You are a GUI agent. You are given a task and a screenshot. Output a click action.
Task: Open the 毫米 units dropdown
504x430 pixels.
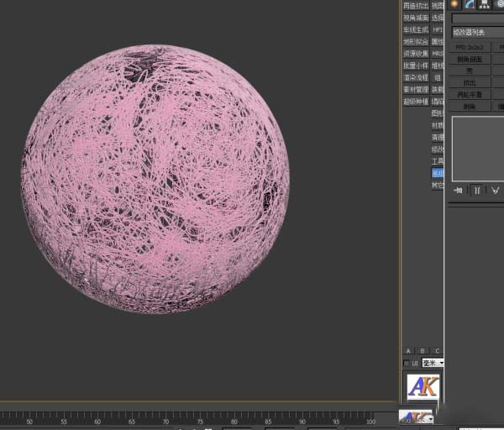pyautogui.click(x=433, y=363)
